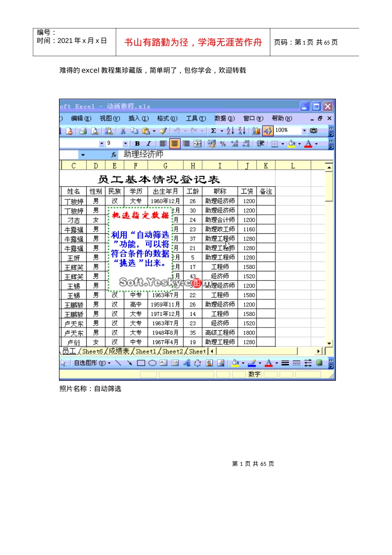
Task: Click the Line Color brush on Drawing toolbar
Action: tap(252, 363)
